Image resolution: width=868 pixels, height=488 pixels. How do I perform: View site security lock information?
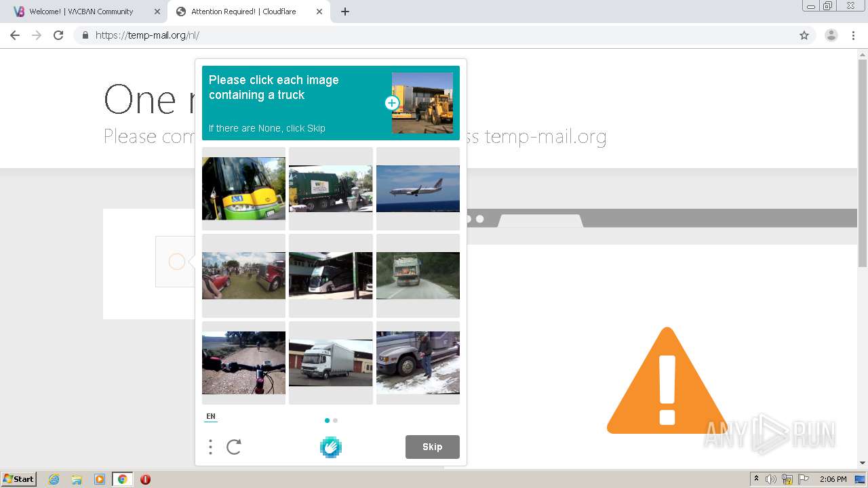coord(85,35)
